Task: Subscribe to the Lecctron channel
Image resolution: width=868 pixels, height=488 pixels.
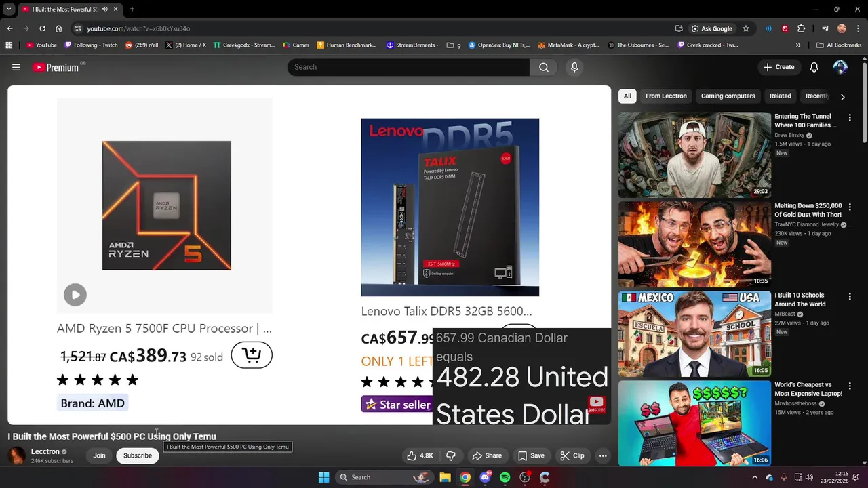Action: pyautogui.click(x=138, y=455)
